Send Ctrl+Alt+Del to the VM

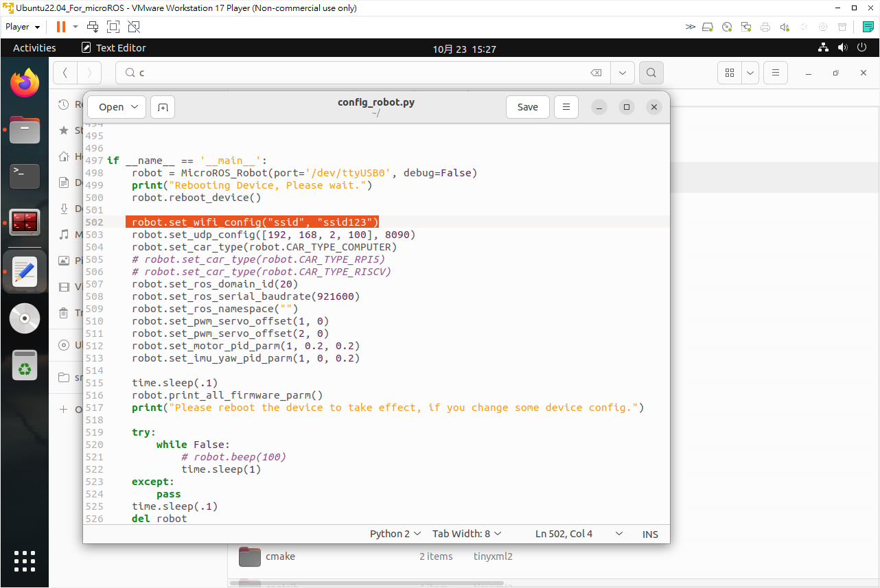pos(92,27)
